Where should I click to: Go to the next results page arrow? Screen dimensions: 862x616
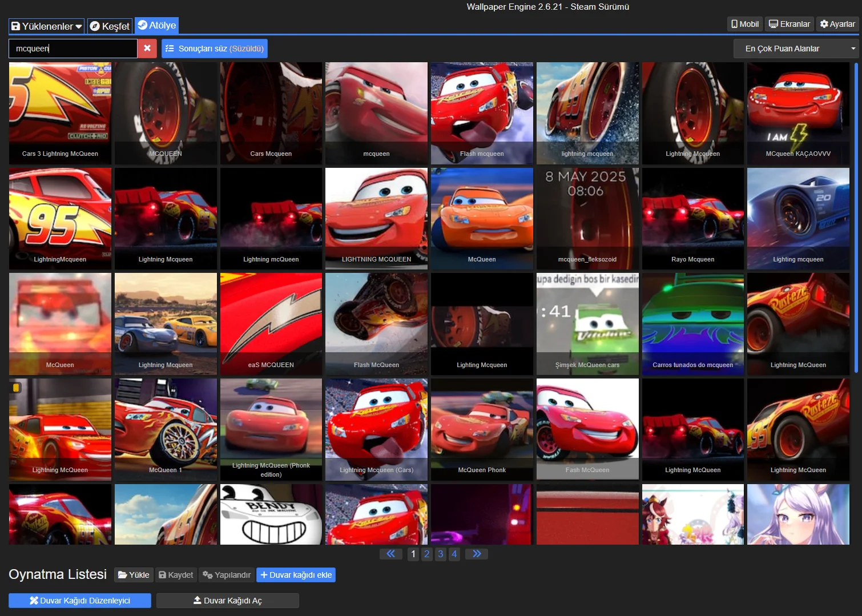477,554
